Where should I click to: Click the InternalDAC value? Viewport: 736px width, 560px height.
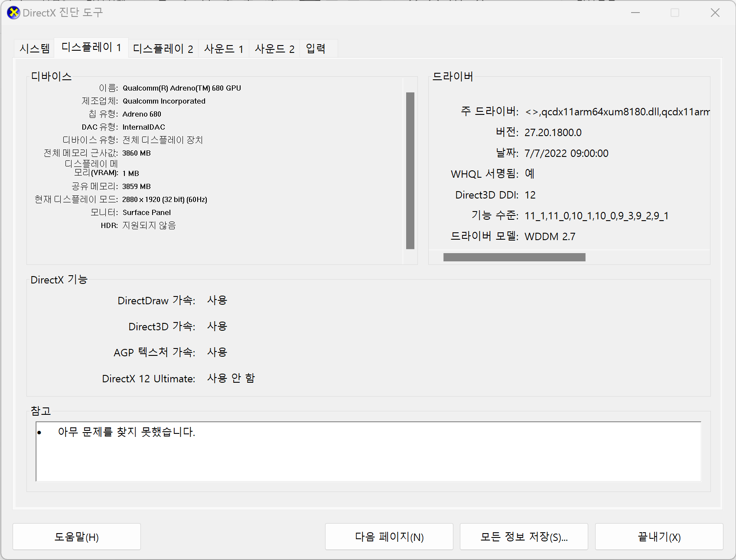click(144, 127)
